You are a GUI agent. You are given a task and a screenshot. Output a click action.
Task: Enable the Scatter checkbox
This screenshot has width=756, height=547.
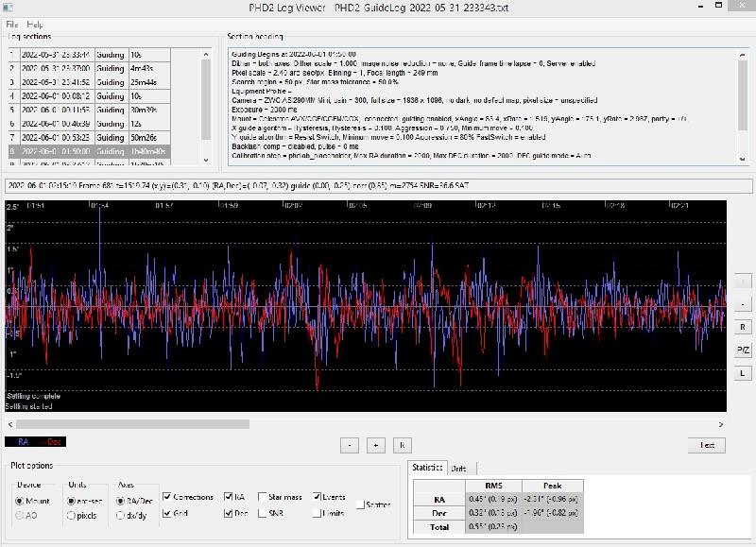pos(360,504)
